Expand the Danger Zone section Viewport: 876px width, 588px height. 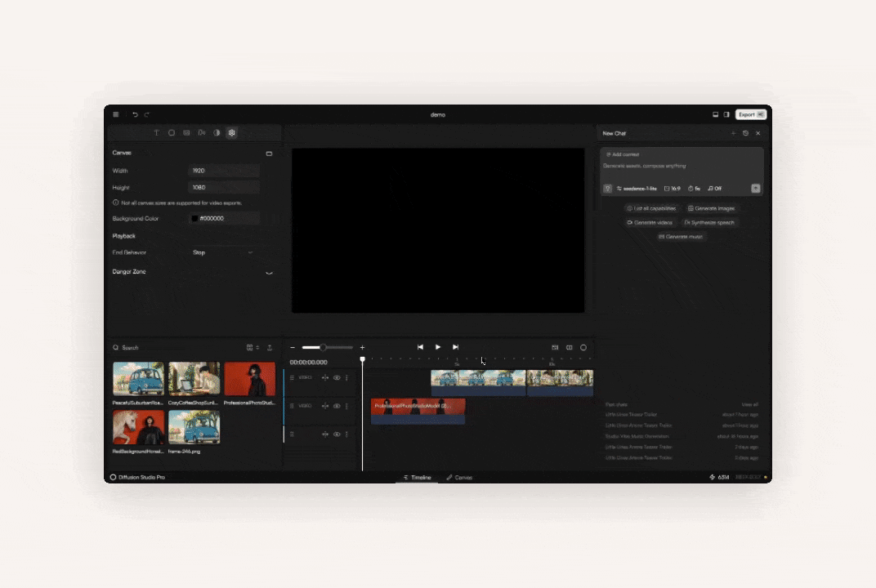click(x=269, y=273)
